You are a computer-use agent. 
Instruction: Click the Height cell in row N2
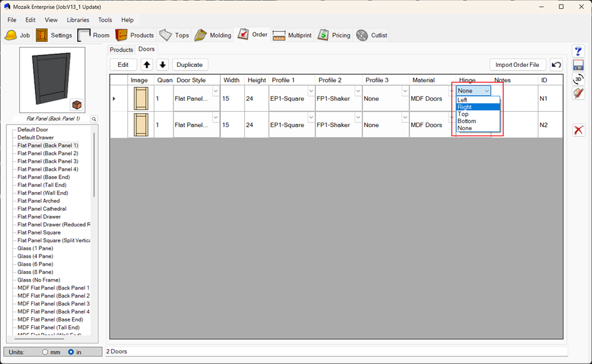coord(257,125)
